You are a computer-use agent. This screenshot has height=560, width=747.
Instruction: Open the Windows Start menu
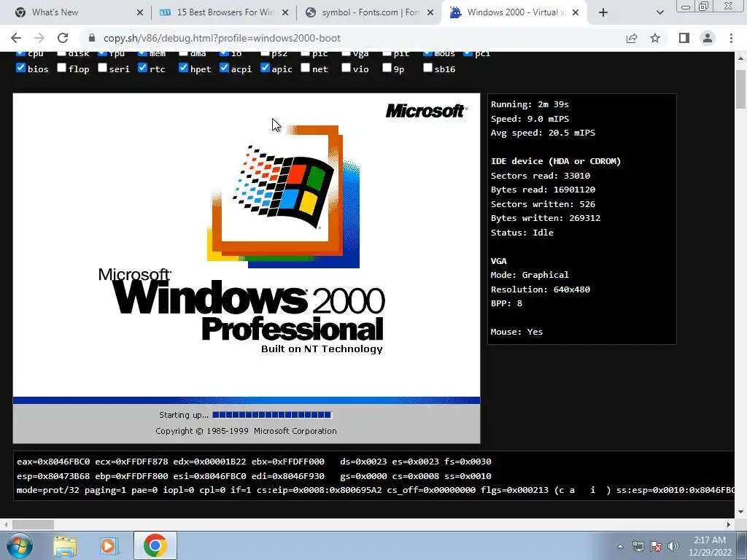pyautogui.click(x=19, y=545)
